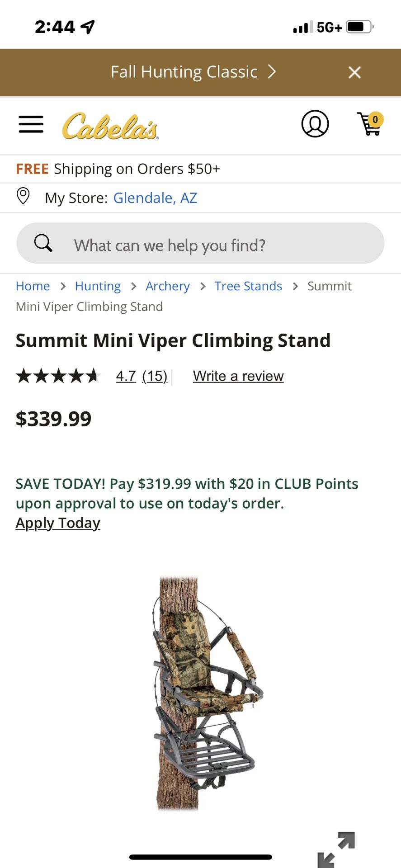
Task: Navigate to Archery breadcrumb
Action: pos(167,286)
